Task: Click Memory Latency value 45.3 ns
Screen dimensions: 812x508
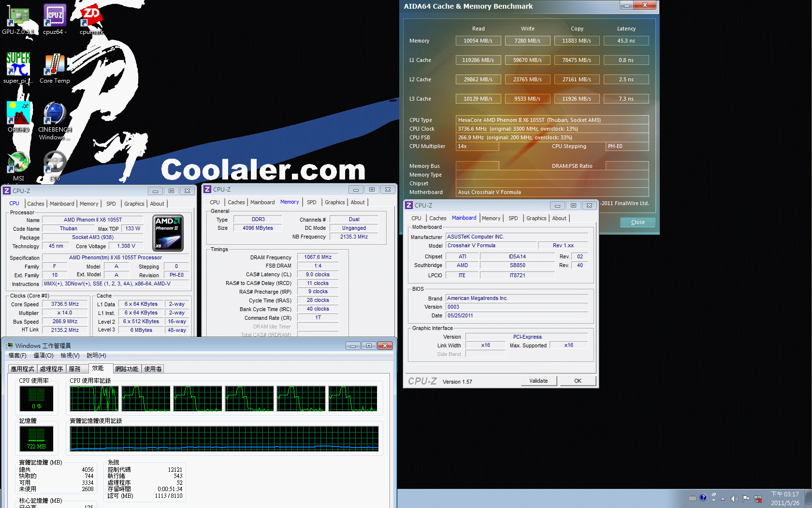Action: click(626, 41)
